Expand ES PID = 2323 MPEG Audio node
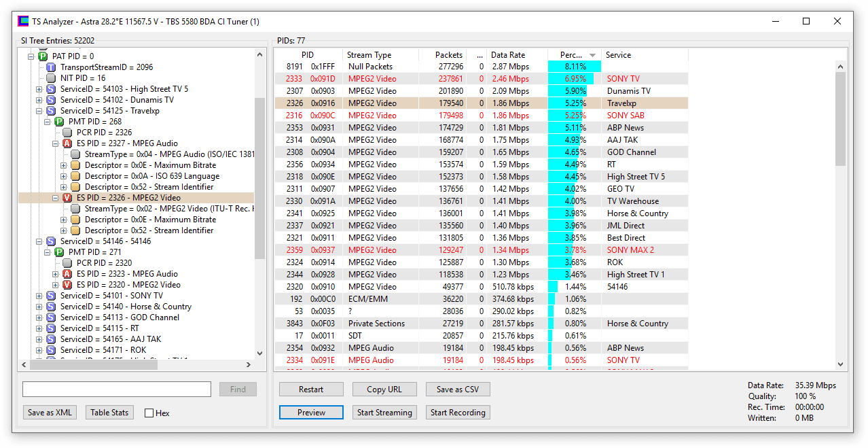The image size is (868, 448). 56,274
